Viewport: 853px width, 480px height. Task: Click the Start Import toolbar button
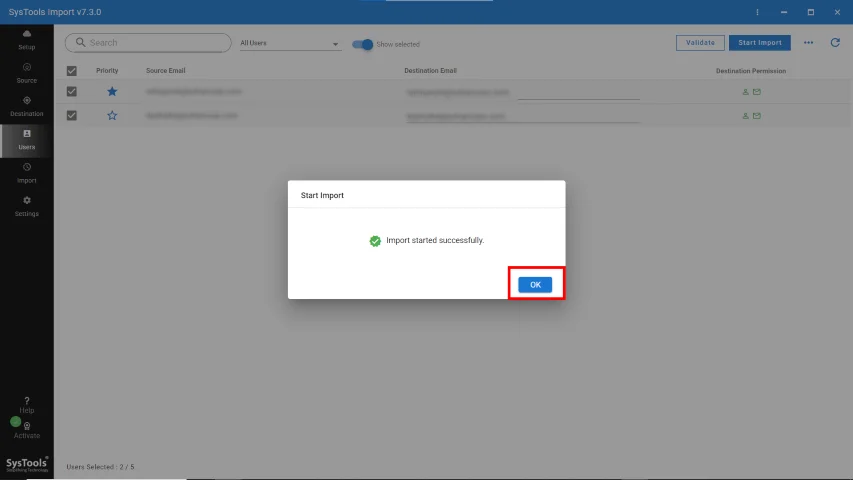click(x=759, y=42)
